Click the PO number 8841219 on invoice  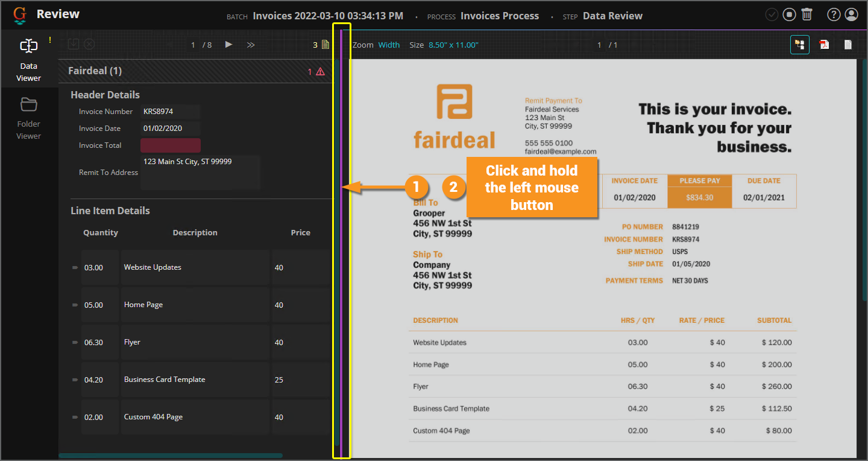tap(686, 227)
